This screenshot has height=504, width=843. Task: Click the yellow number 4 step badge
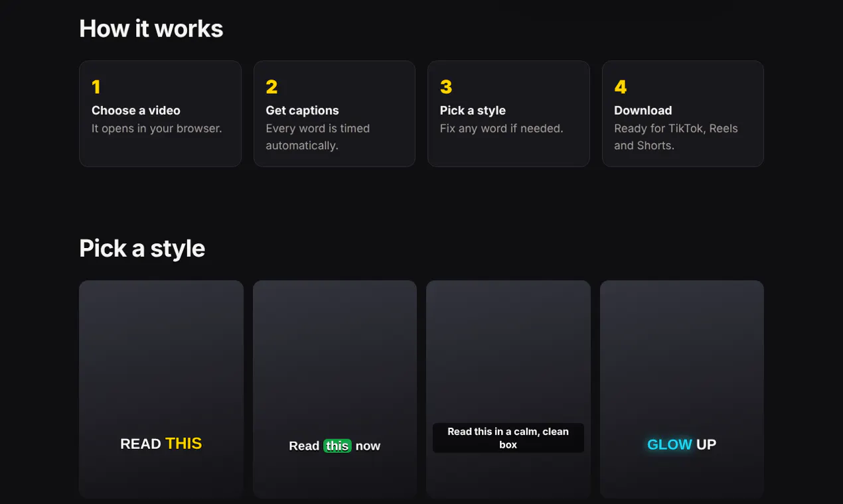[x=621, y=87]
